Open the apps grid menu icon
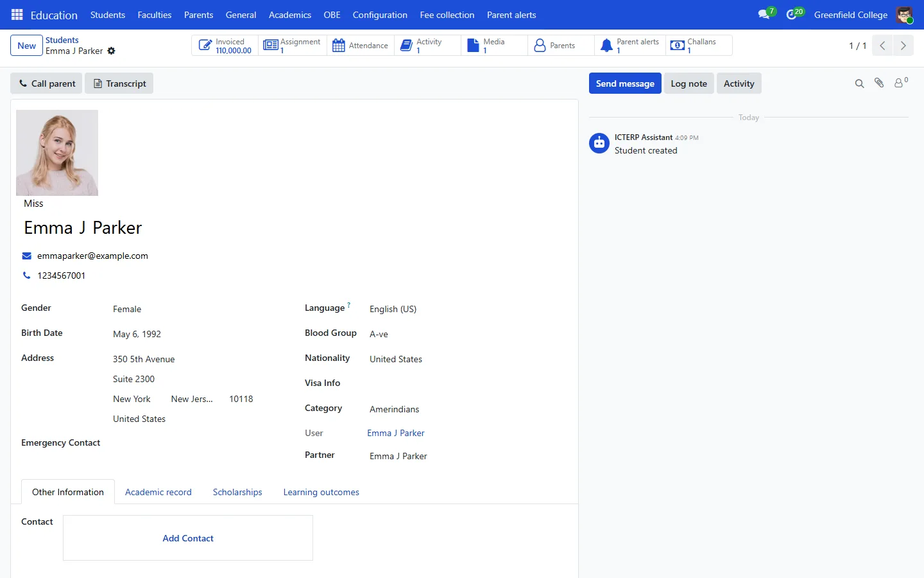The image size is (924, 578). pyautogui.click(x=17, y=15)
